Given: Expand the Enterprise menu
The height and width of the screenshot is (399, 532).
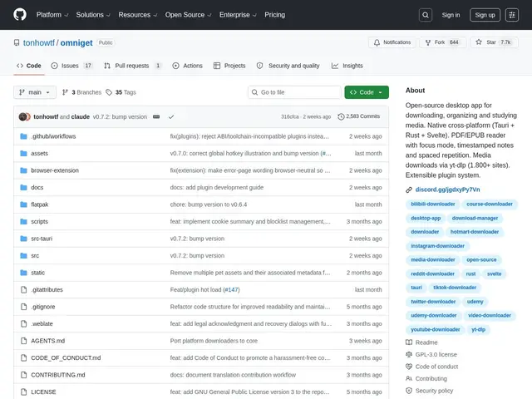Looking at the screenshot, I should [x=238, y=15].
